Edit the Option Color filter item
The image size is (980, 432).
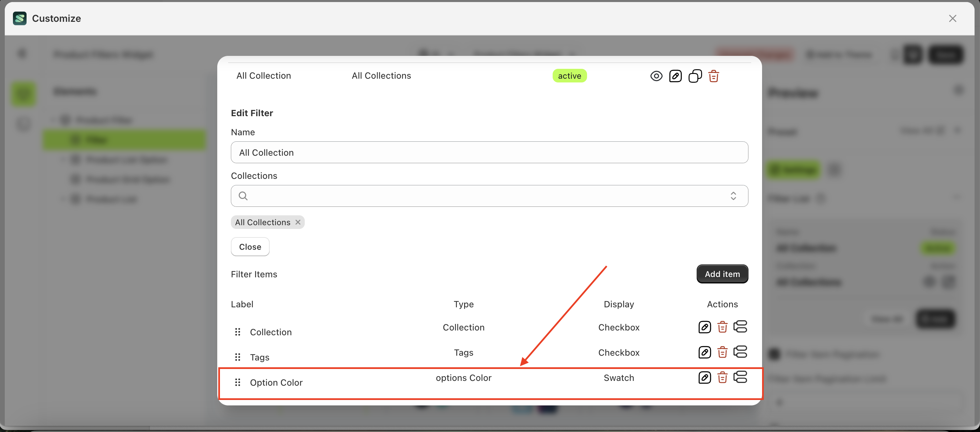click(704, 377)
